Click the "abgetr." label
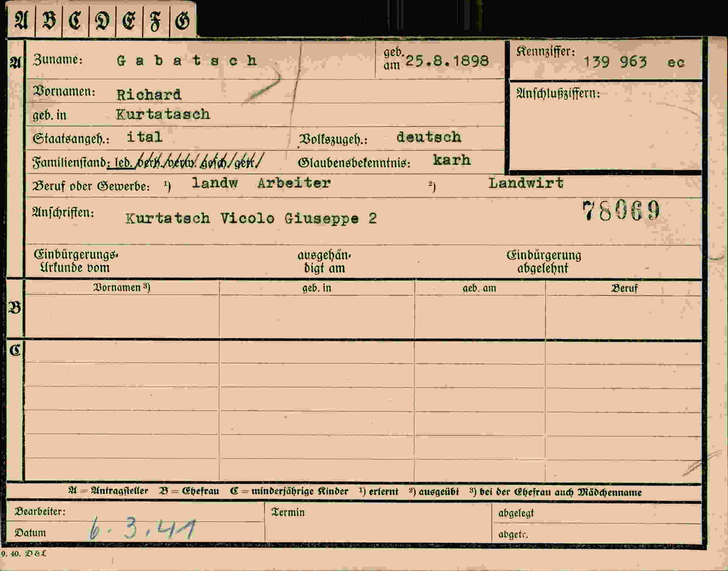Screen dimensions: 728x571 [513, 535]
